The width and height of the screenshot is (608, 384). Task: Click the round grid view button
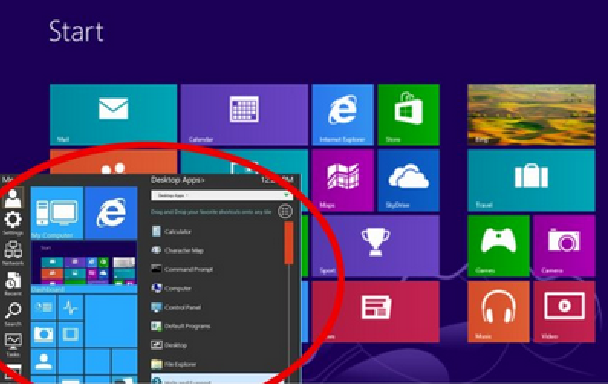coord(285,212)
